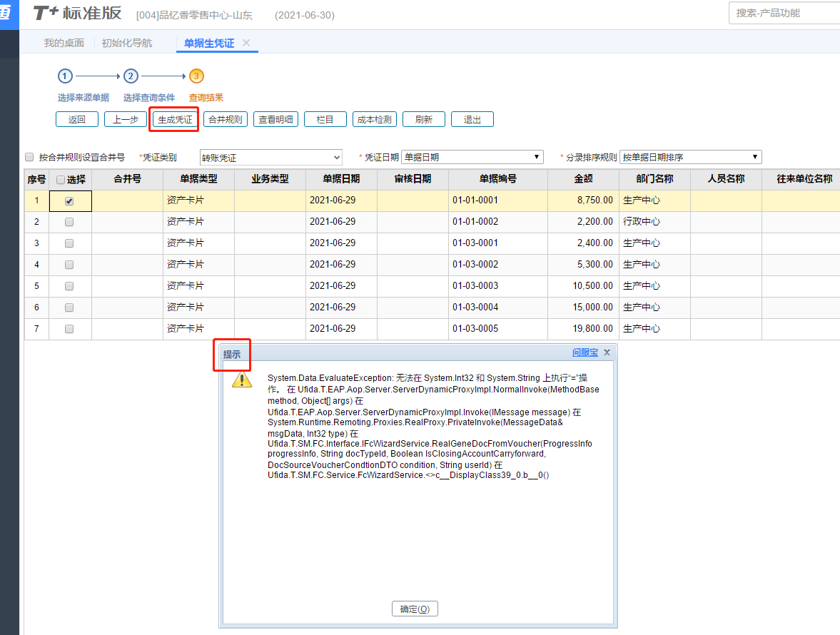Screen dimensions: 840x635
Task: Click the 上一步 button
Action: tap(126, 119)
